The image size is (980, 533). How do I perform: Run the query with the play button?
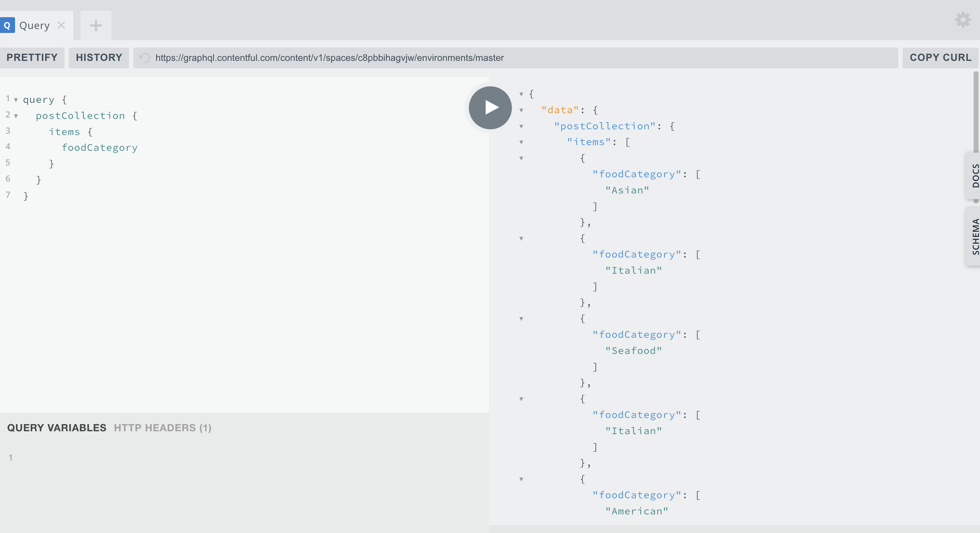click(490, 108)
